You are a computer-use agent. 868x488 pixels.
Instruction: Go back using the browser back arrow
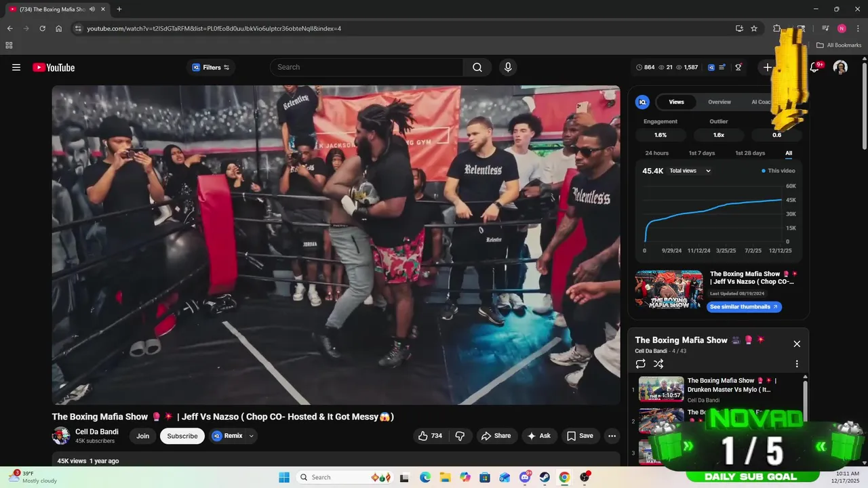(9, 28)
